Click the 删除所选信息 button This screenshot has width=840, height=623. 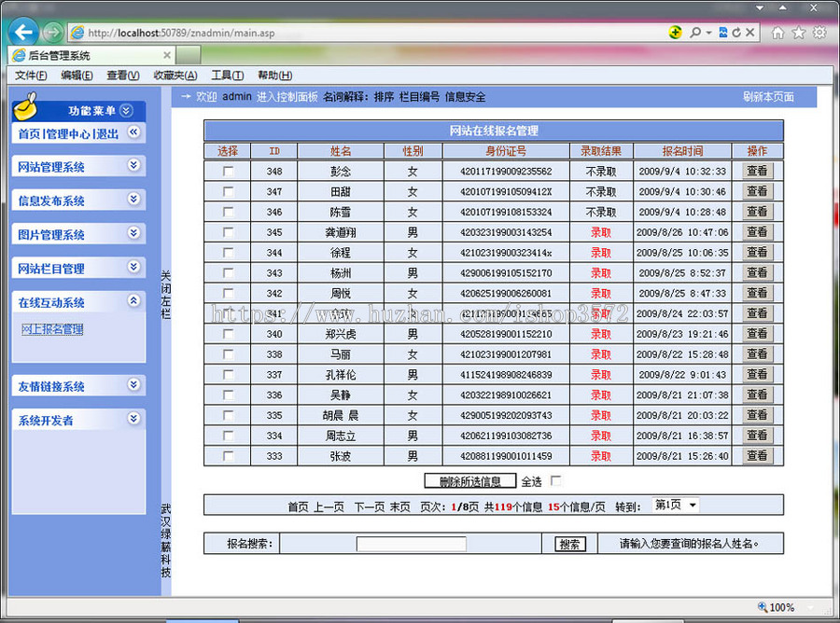point(470,481)
